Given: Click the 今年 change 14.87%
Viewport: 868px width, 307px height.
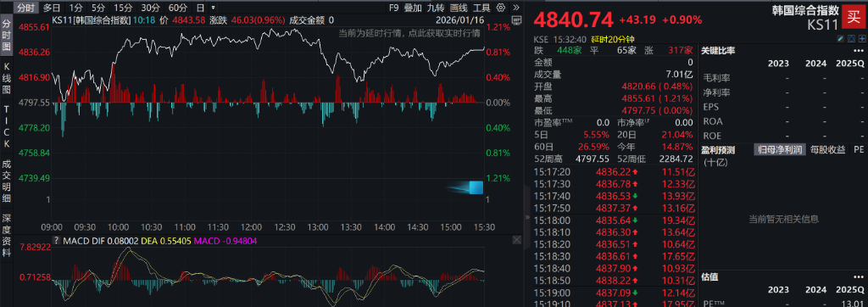Looking at the screenshot, I should (677, 147).
